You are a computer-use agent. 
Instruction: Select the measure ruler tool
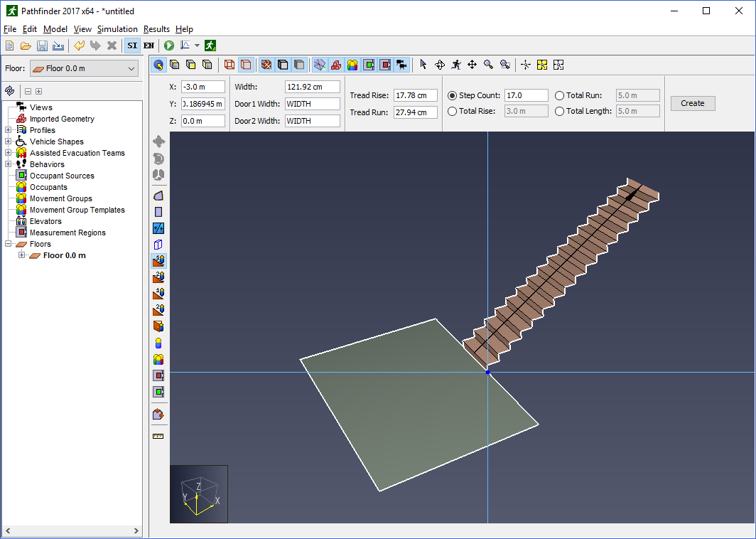click(158, 436)
